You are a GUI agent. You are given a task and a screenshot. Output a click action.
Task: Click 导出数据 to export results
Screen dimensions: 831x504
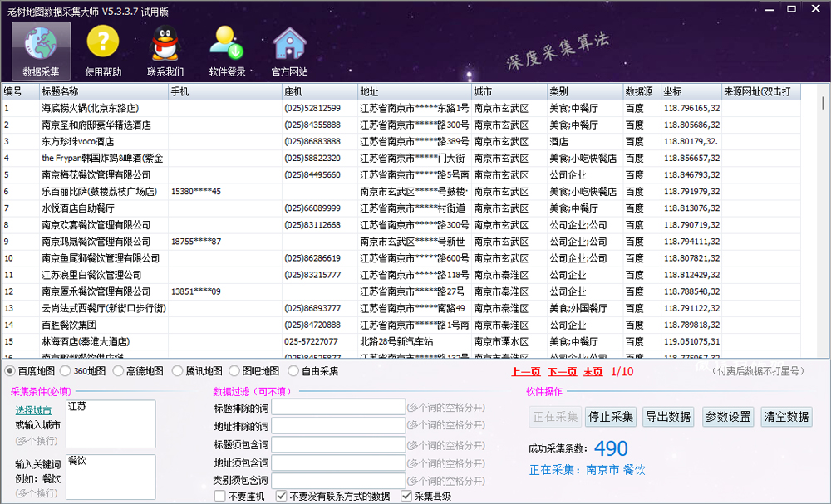[x=668, y=417]
